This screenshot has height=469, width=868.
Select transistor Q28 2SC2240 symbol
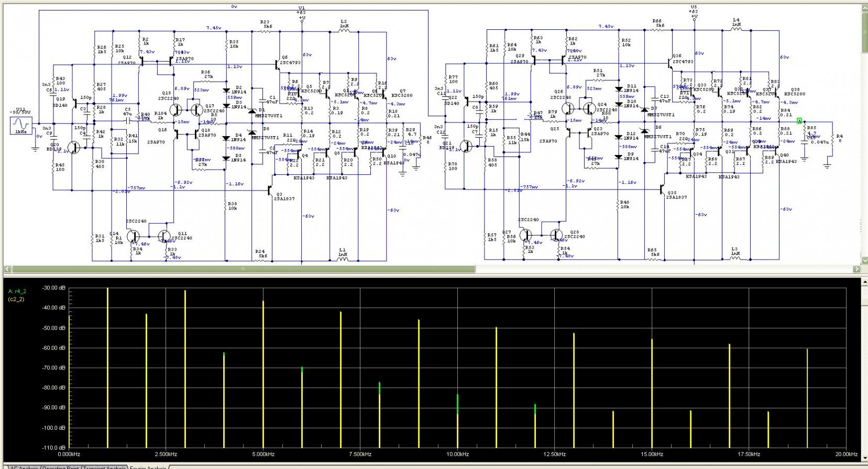[x=557, y=234]
